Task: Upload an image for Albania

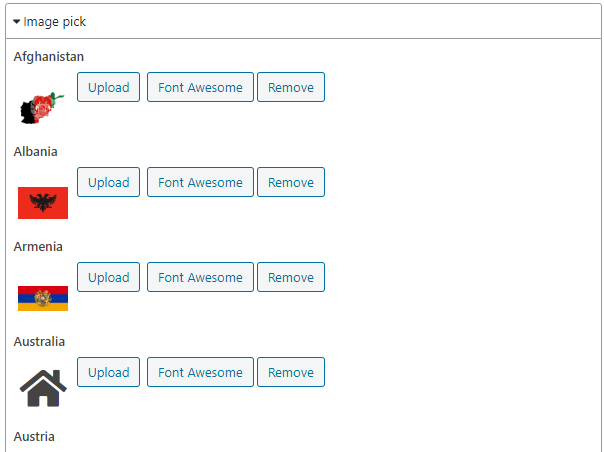Action: (x=108, y=182)
